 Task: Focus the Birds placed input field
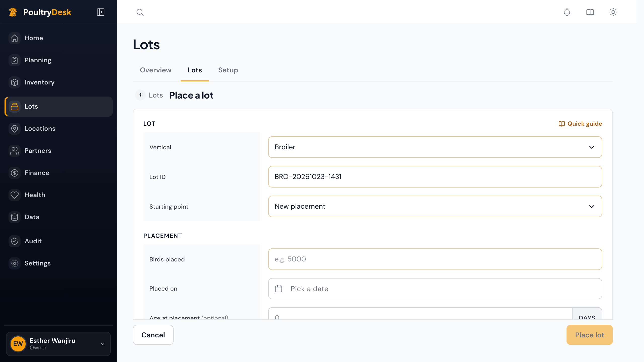coord(435,259)
